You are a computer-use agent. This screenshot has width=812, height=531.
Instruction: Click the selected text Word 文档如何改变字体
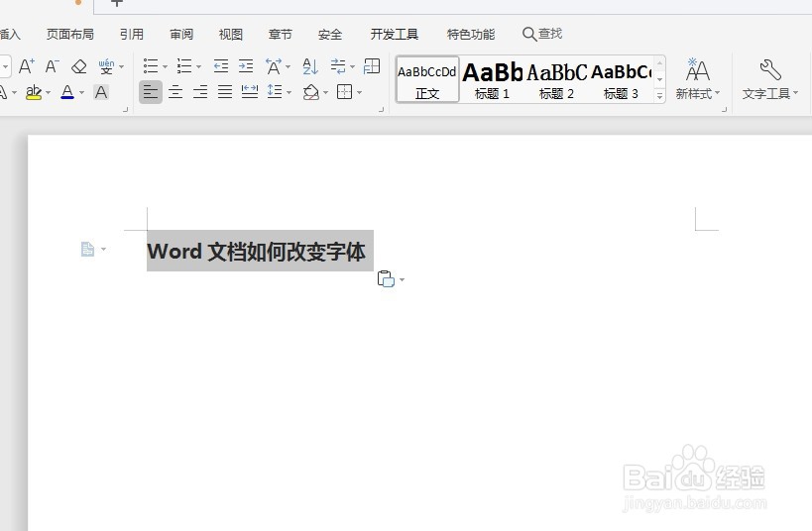pyautogui.click(x=257, y=252)
